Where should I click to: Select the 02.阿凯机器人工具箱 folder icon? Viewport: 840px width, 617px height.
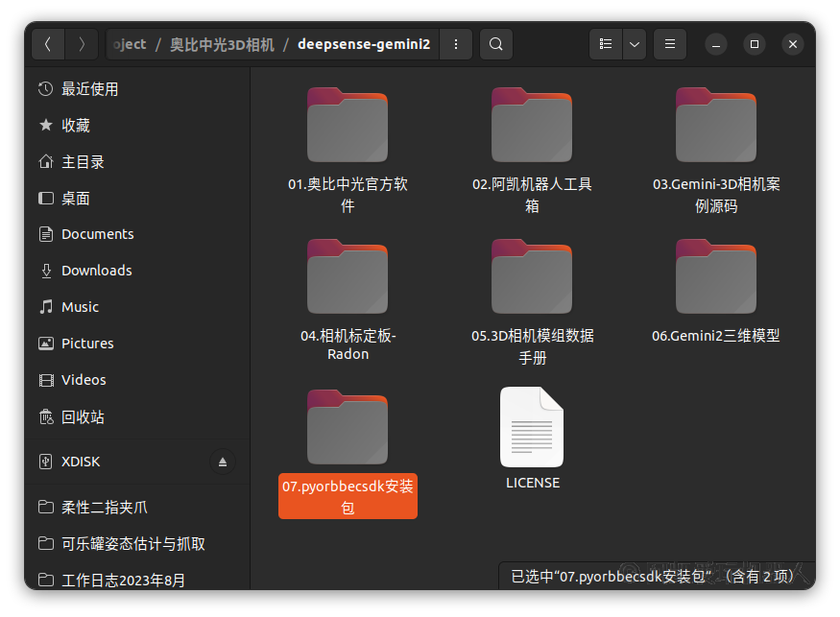(532, 125)
